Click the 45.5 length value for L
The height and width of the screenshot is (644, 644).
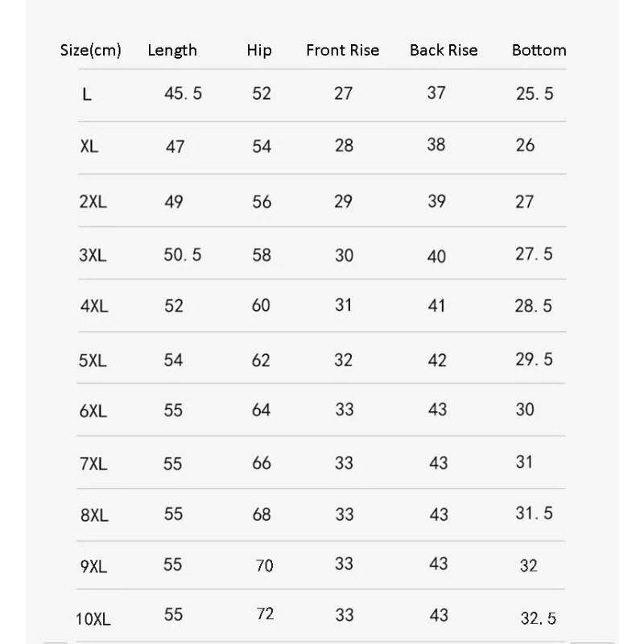[184, 93]
